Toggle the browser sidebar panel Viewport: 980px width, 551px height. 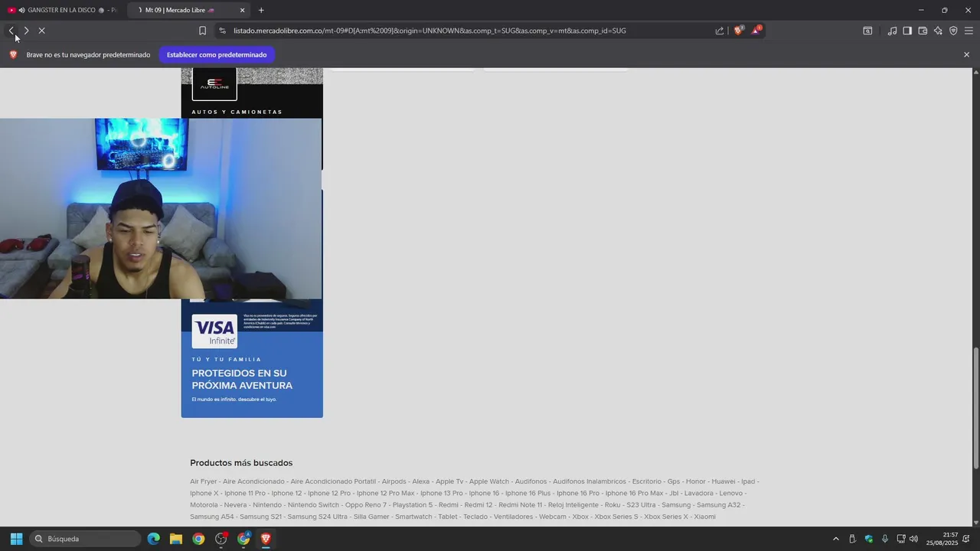click(907, 31)
